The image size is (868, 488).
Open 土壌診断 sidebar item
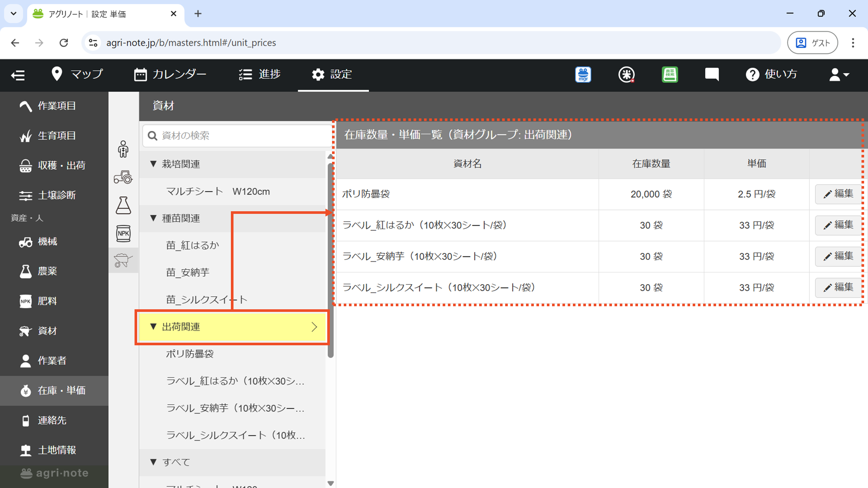coord(54,195)
